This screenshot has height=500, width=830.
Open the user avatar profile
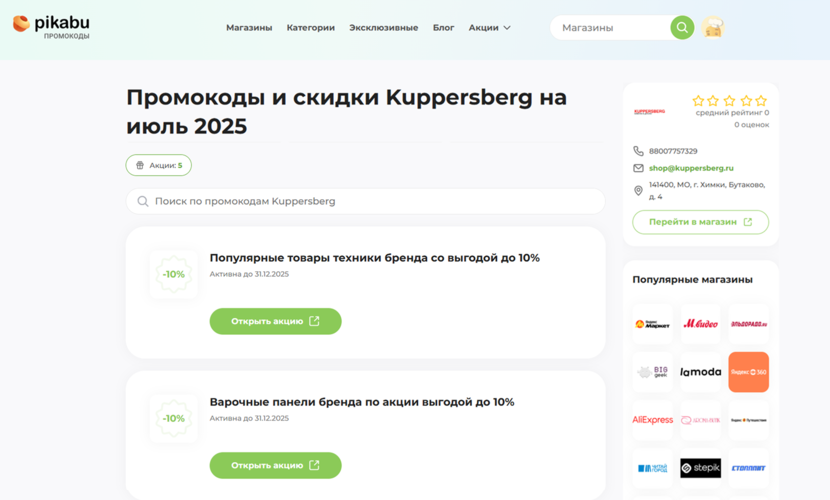(x=713, y=28)
